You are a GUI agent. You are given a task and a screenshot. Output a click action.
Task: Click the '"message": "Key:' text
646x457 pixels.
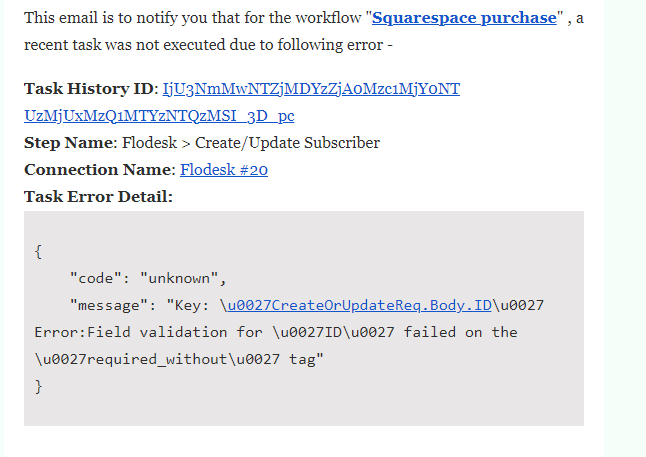pos(140,305)
